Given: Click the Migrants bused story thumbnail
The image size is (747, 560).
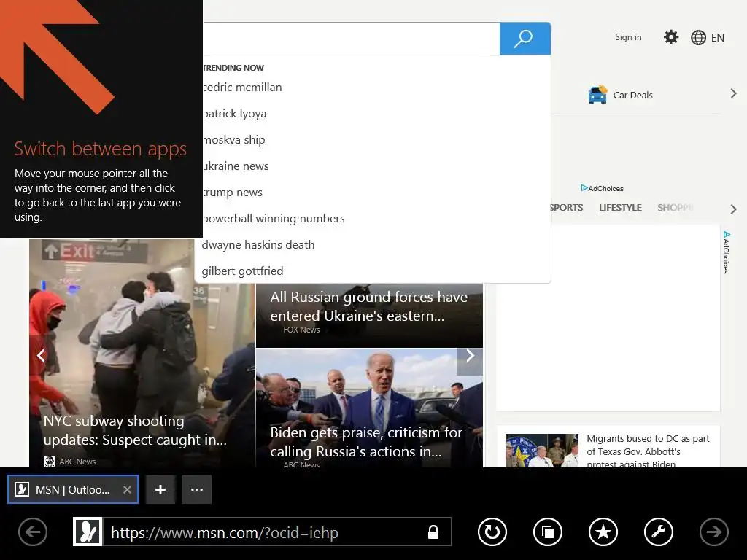Looking at the screenshot, I should (542, 451).
